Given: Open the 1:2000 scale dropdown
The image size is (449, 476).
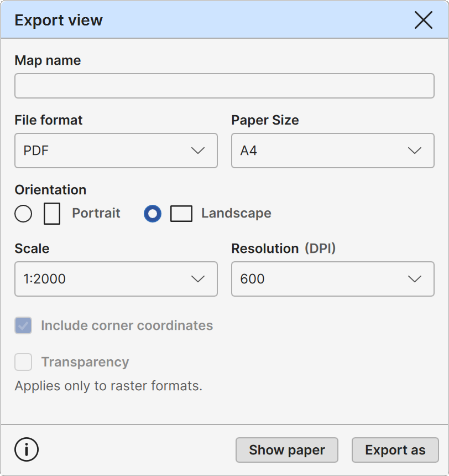Looking at the screenshot, I should 116,279.
